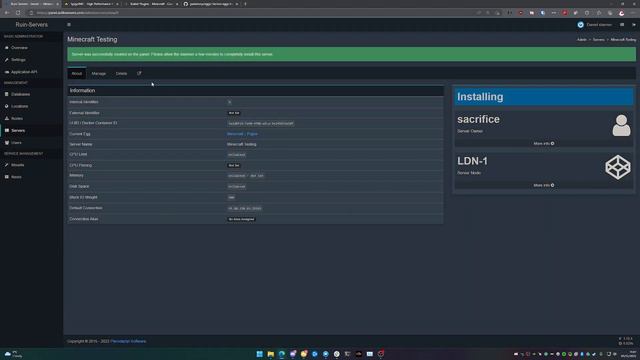Switch to the Manage tab
640x360 pixels.
click(98, 73)
